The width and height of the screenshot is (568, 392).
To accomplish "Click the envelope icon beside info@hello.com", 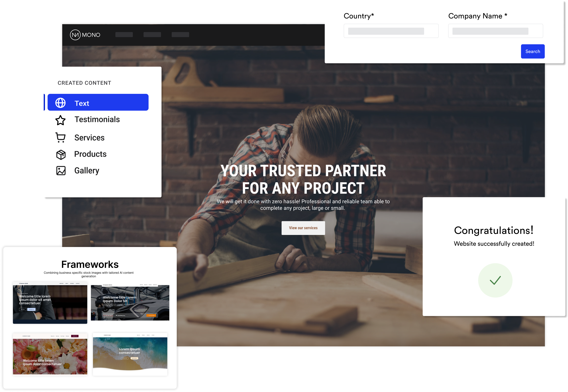I will pos(116,315).
